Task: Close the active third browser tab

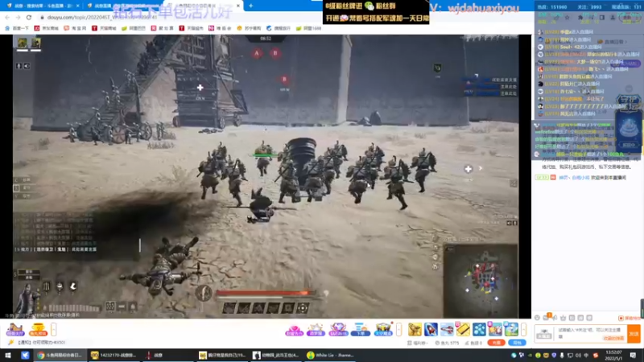Action: coord(238,6)
